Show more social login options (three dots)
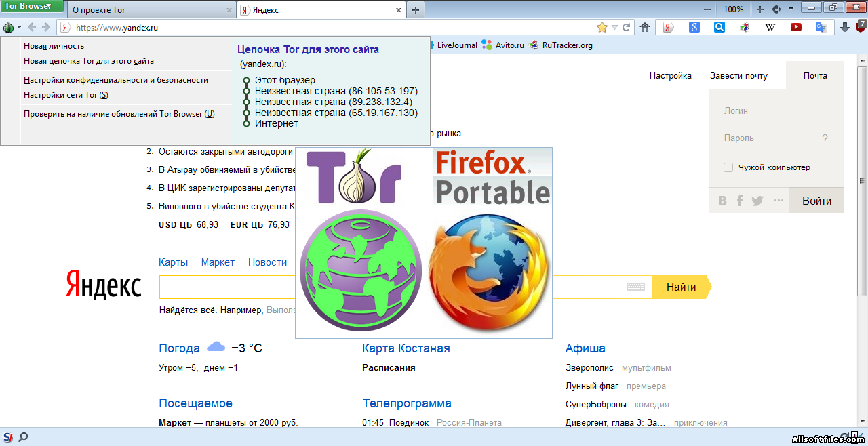 778,201
